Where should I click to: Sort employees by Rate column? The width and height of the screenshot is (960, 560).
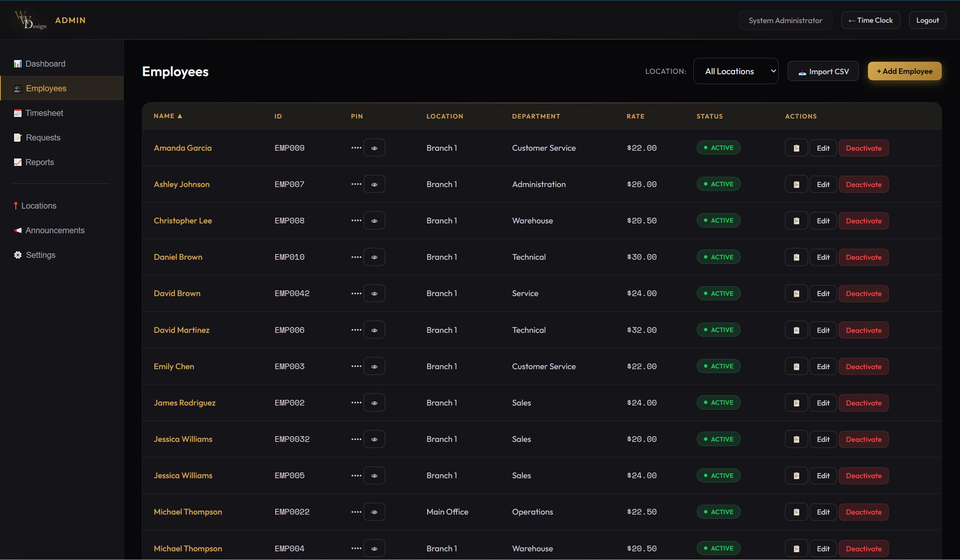[x=635, y=116]
